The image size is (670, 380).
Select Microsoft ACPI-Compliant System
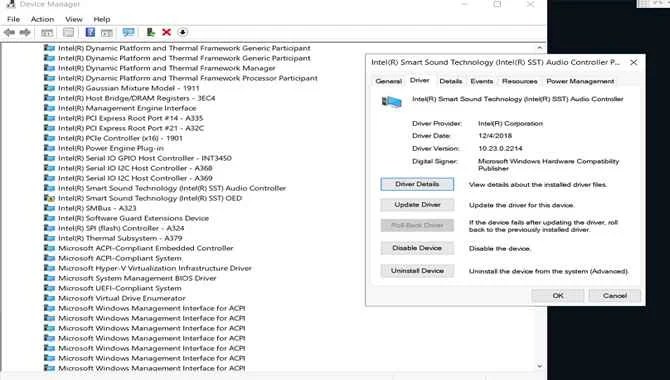(x=120, y=258)
